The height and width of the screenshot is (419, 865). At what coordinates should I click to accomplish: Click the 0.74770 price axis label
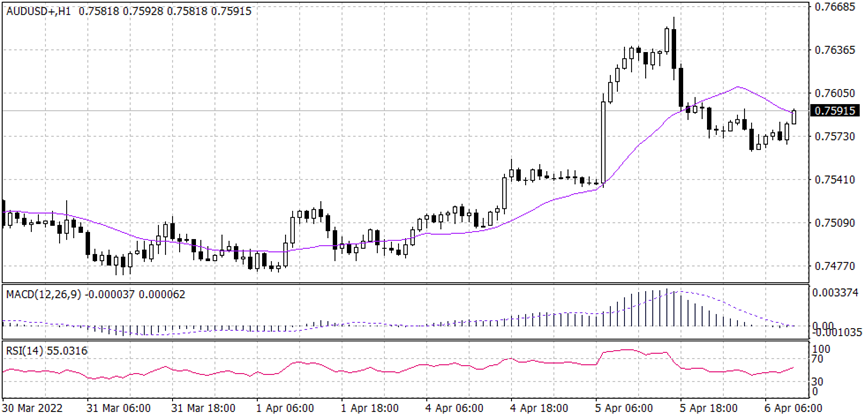click(835, 267)
